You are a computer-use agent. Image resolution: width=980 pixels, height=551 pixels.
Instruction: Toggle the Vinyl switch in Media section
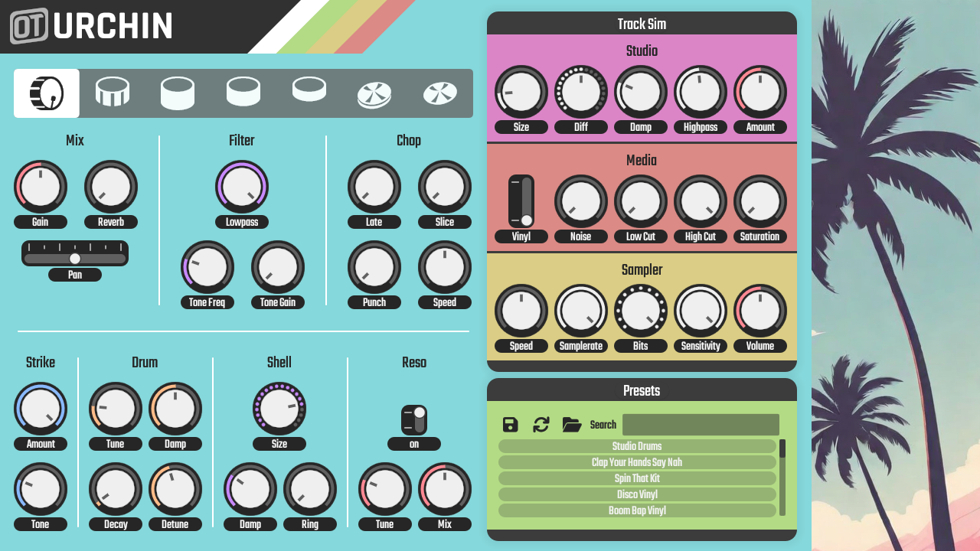pyautogui.click(x=521, y=201)
